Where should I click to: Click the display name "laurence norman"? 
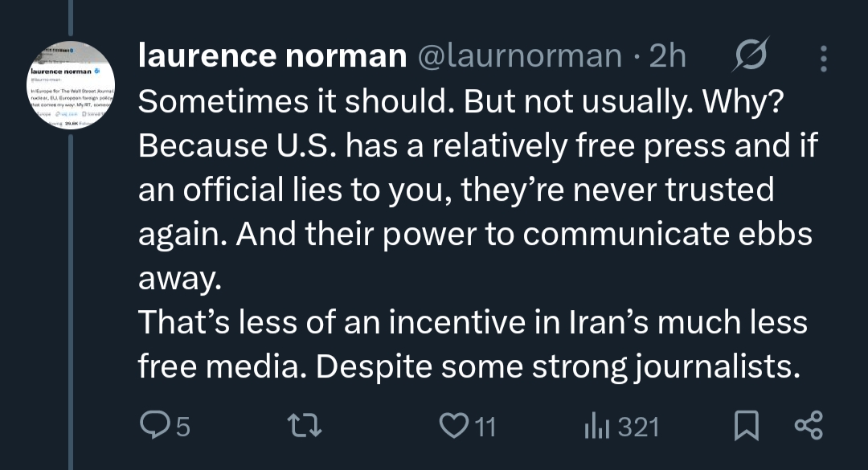click(x=272, y=56)
